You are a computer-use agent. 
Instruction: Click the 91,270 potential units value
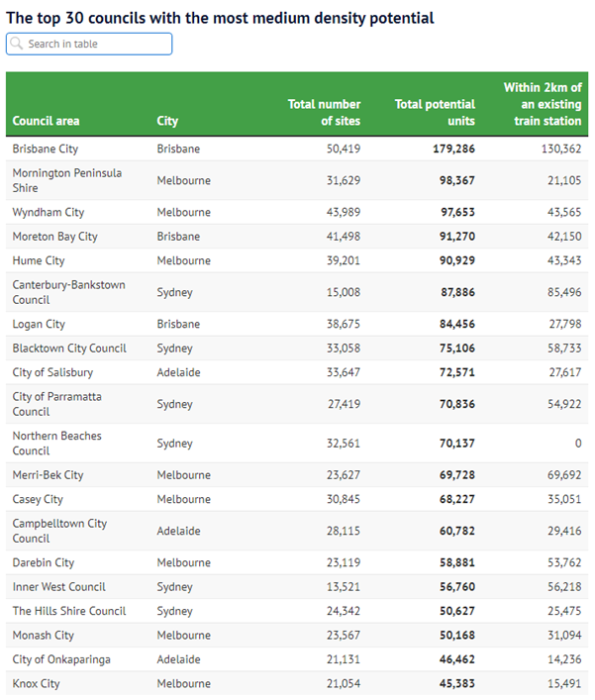point(457,237)
